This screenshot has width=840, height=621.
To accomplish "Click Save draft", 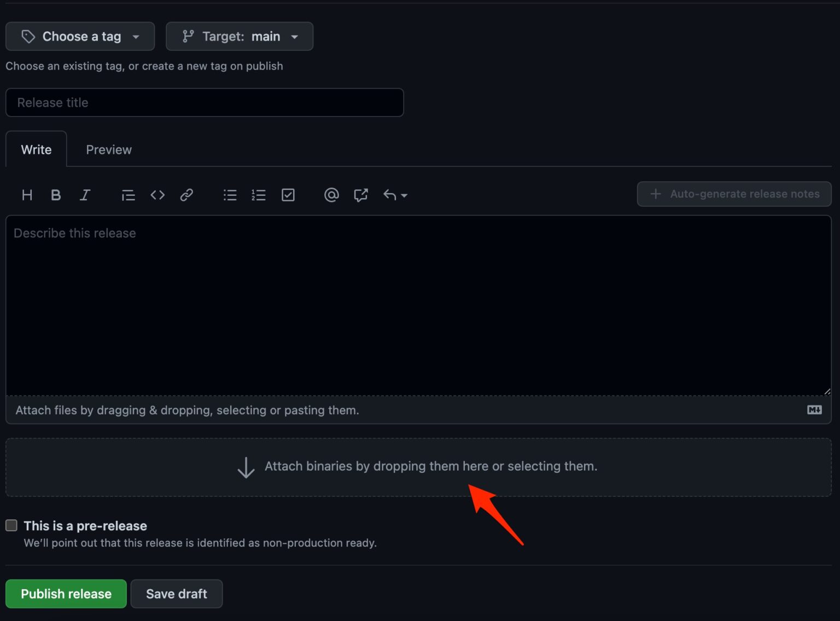I will click(176, 594).
